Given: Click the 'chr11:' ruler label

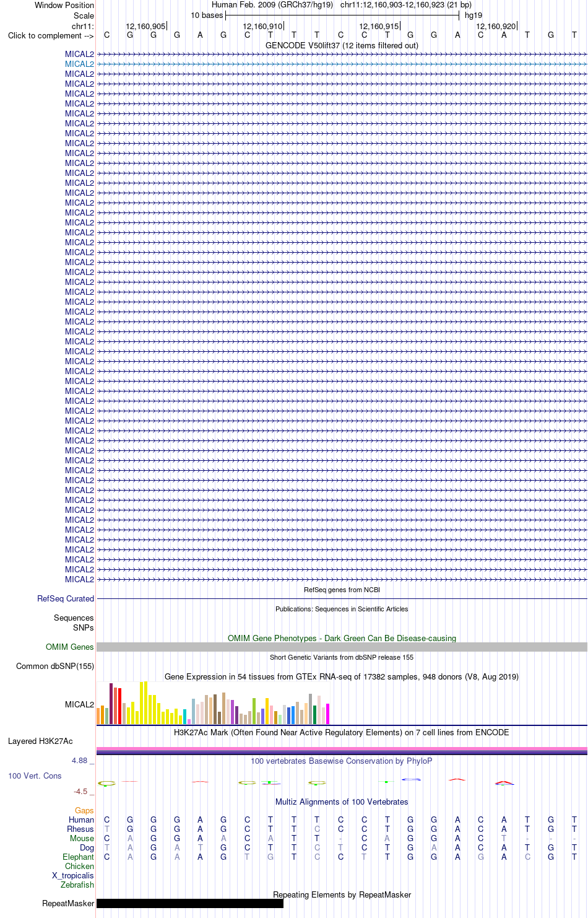Looking at the screenshot, I should pyautogui.click(x=83, y=26).
